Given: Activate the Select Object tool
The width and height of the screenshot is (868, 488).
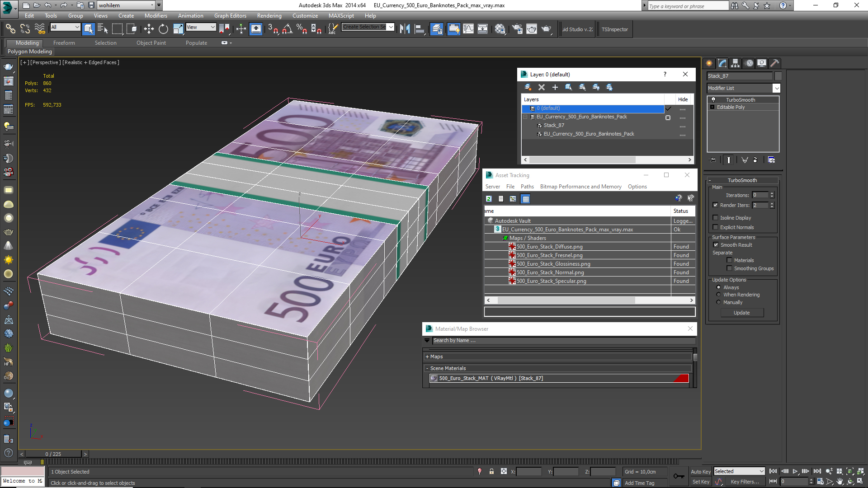Looking at the screenshot, I should pyautogui.click(x=89, y=29).
